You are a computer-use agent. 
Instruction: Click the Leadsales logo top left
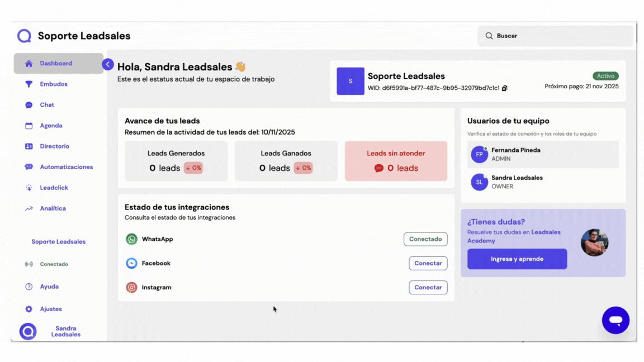[x=23, y=35]
